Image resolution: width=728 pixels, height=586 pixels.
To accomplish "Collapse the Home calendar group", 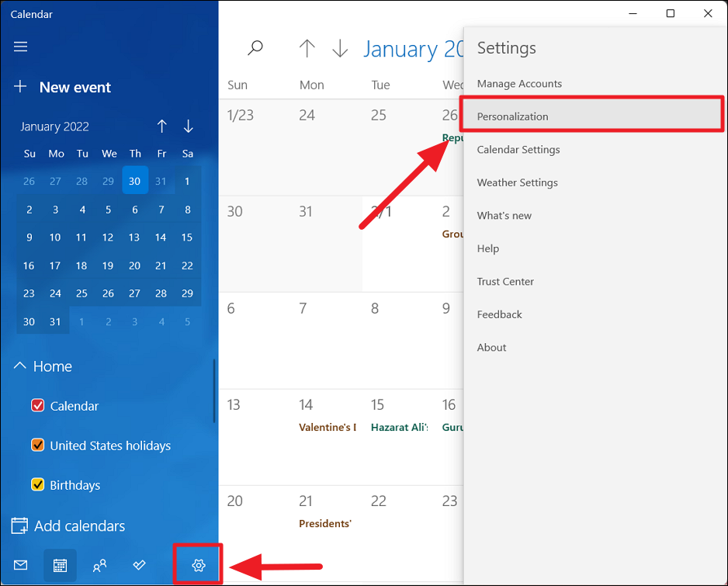I will 19,366.
